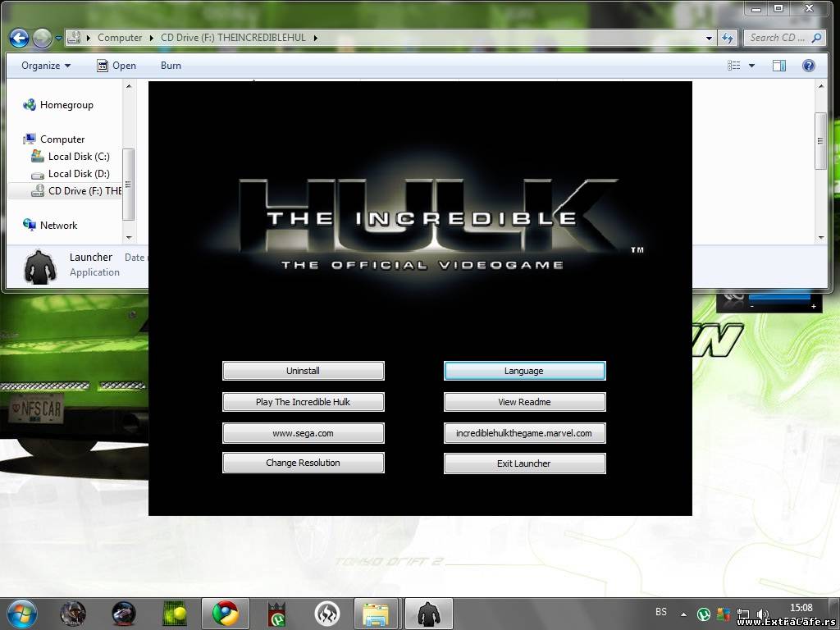The height and width of the screenshot is (630, 840).
Task: Click the navigation pane scroll down arrow
Action: [129, 237]
